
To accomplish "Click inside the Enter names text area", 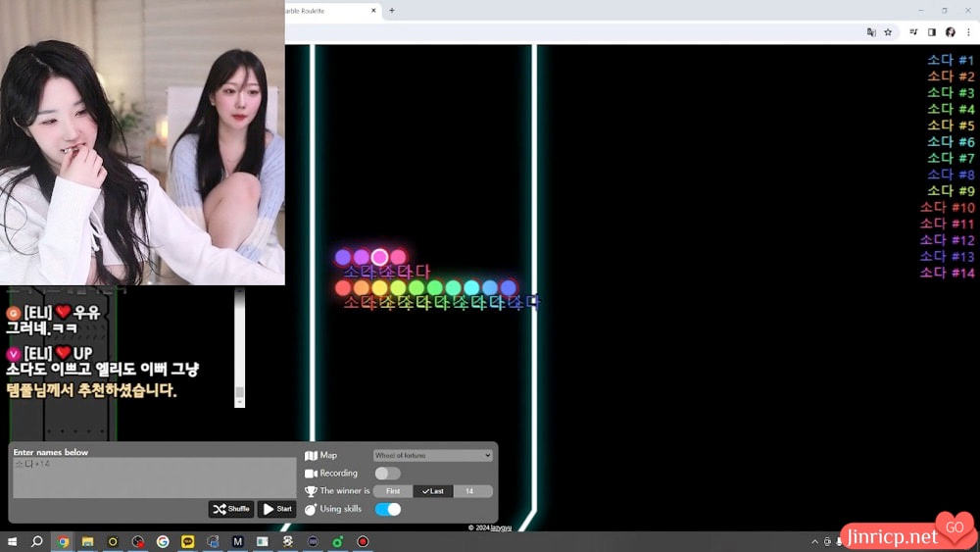I will 154,477.
